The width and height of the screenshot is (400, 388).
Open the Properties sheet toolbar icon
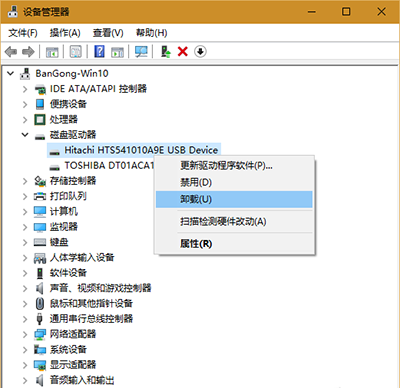[x=75, y=52]
